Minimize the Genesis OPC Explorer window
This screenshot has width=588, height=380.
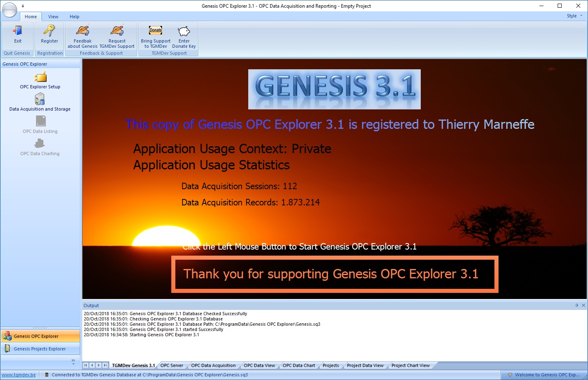542,6
